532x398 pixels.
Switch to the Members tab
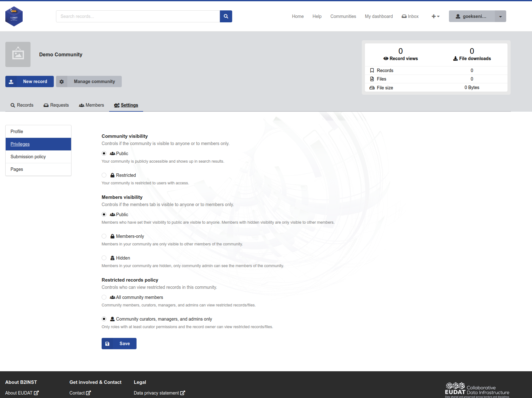[91, 105]
